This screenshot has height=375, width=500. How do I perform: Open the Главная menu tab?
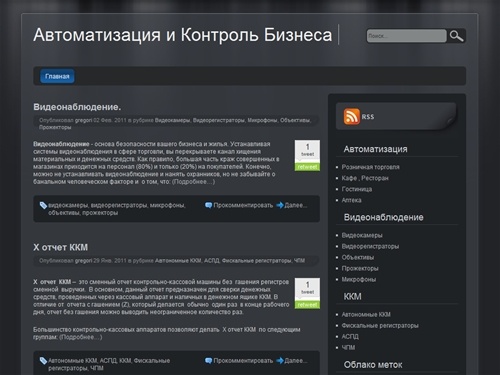(x=57, y=76)
